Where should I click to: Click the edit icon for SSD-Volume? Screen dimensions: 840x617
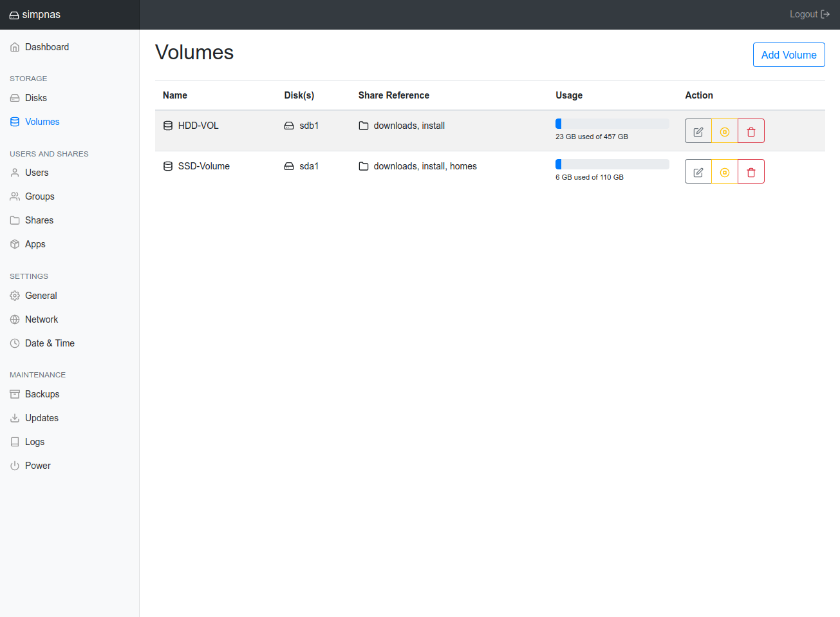click(x=698, y=172)
